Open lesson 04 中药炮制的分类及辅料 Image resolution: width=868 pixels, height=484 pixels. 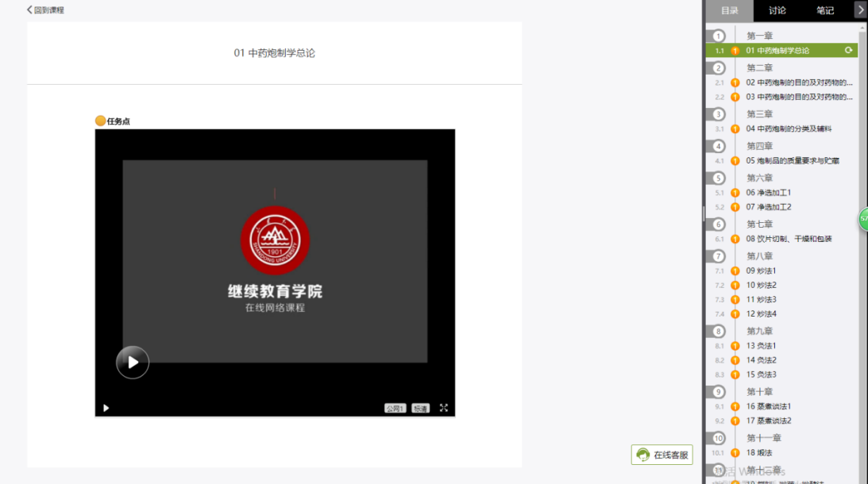[789, 129]
